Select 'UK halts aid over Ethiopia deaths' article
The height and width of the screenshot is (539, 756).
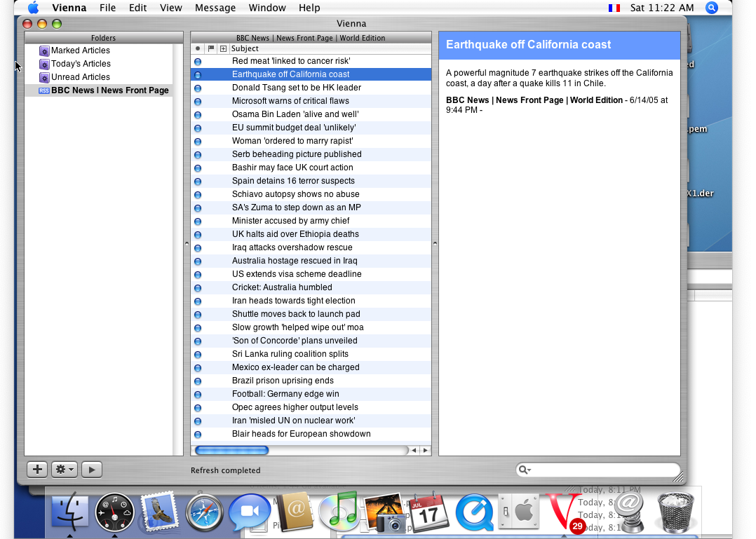[311, 235]
